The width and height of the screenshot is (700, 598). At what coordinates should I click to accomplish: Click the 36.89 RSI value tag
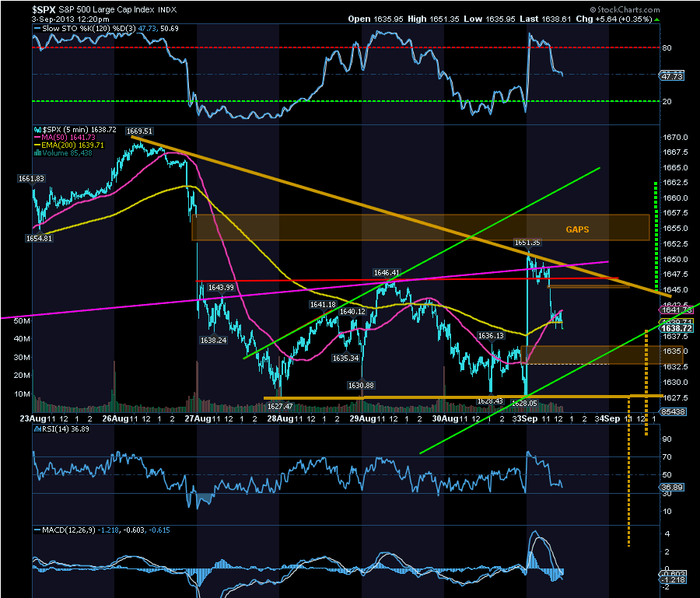tap(672, 487)
